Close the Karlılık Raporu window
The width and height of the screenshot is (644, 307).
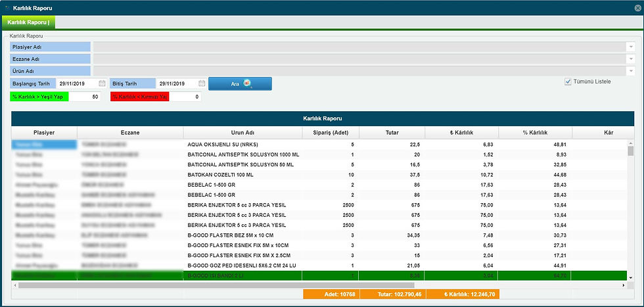coord(637,8)
